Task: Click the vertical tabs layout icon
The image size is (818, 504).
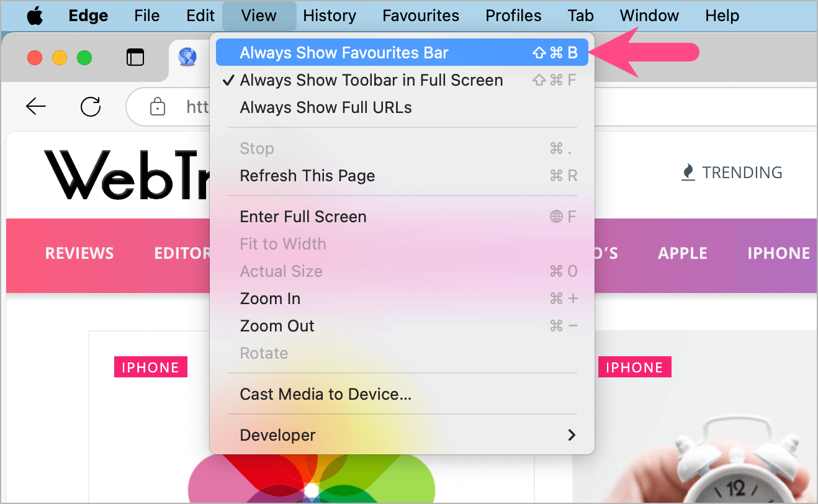Action: [x=135, y=56]
